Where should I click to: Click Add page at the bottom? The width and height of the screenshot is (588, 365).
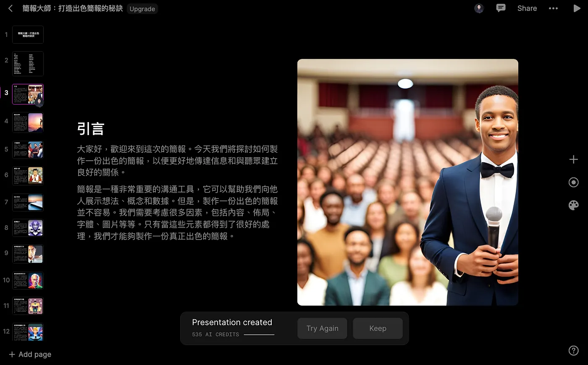pyautogui.click(x=30, y=355)
